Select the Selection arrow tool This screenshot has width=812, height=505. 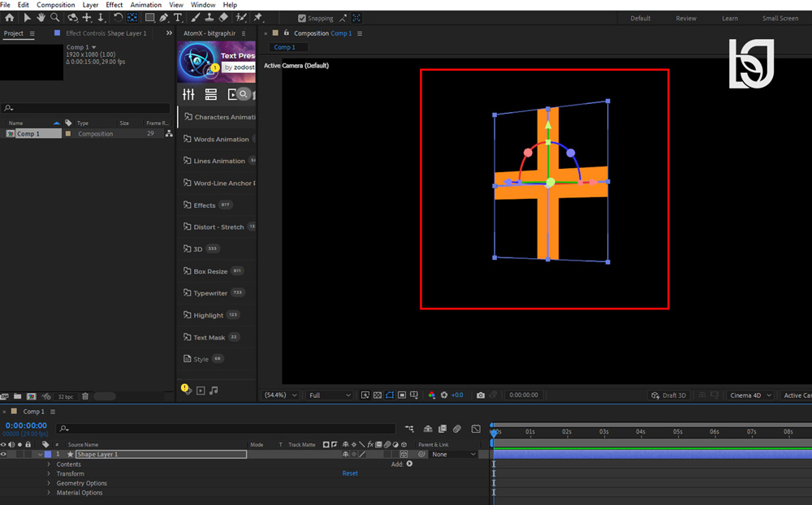click(x=27, y=18)
